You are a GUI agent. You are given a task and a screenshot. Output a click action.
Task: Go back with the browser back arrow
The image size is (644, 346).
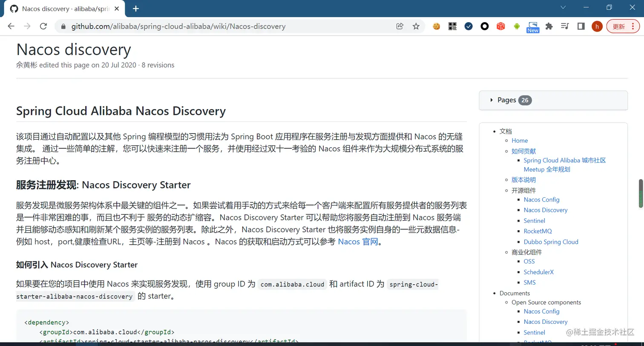[11, 26]
